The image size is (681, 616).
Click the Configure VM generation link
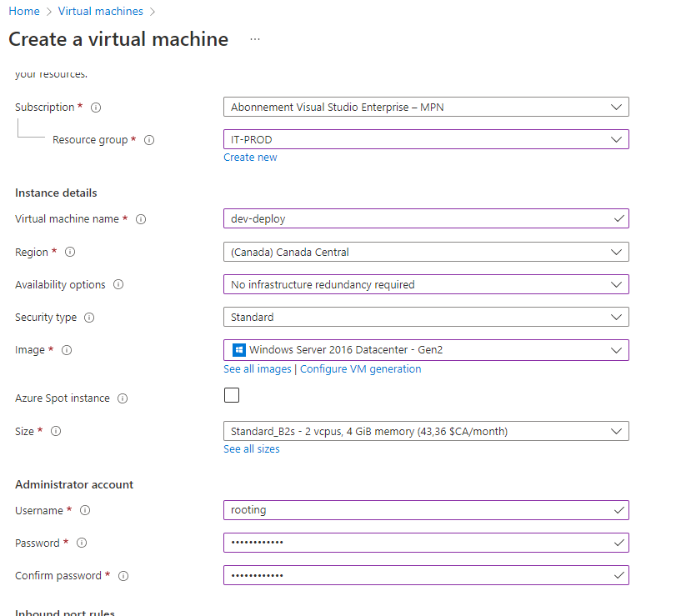pos(360,369)
